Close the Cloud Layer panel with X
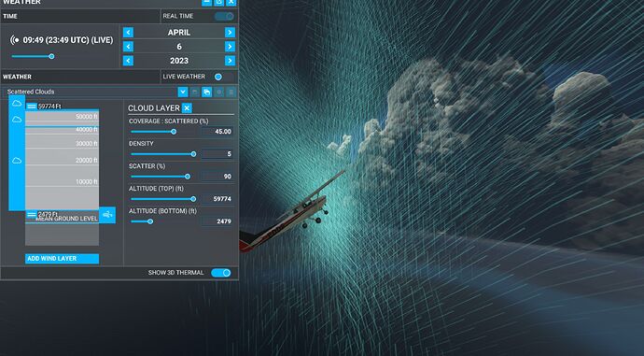Image resolution: width=644 pixels, height=356 pixels. [x=187, y=108]
